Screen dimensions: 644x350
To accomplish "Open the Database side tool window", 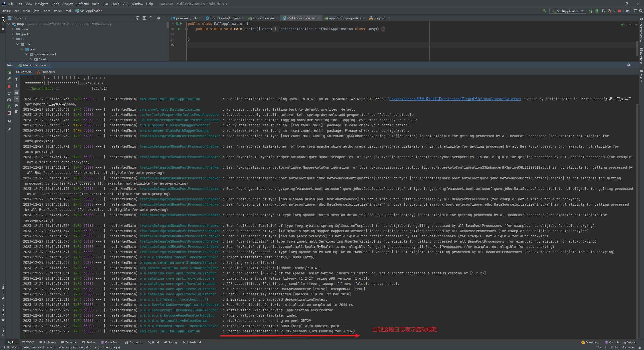I will [x=641, y=56].
